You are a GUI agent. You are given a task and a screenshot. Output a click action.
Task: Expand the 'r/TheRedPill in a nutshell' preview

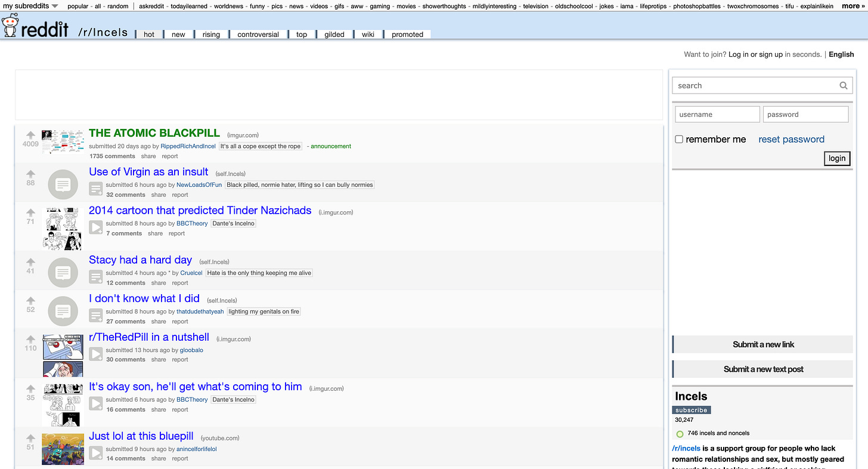(96, 354)
